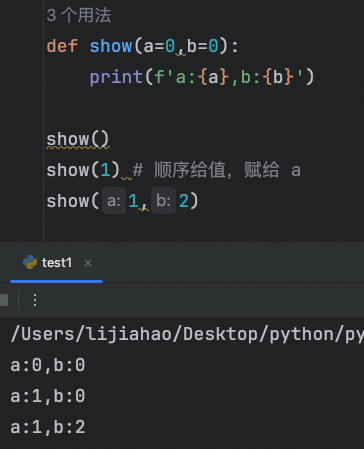Click the function name 'show' in definition
This screenshot has height=449, width=364.
pyautogui.click(x=111, y=46)
